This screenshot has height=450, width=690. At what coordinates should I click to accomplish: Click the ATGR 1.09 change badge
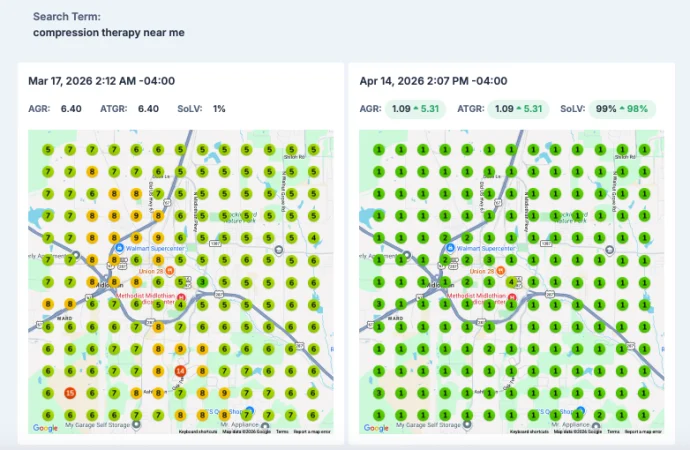[x=518, y=109]
